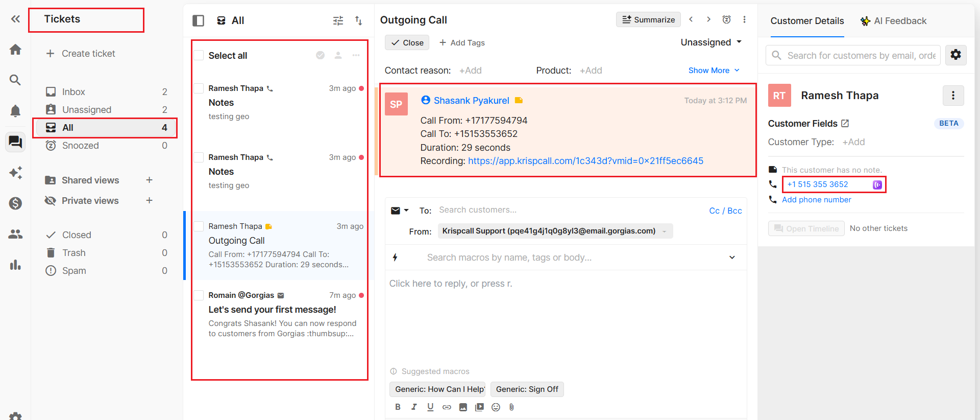Go to previous ticket arrow
Viewport: 980px width, 420px height.
pyautogui.click(x=691, y=19)
